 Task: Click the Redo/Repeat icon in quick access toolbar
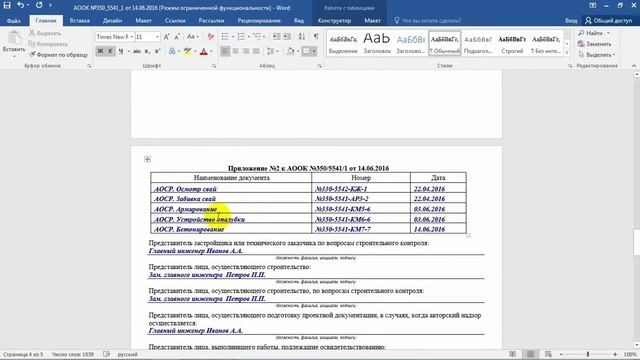click(39, 5)
